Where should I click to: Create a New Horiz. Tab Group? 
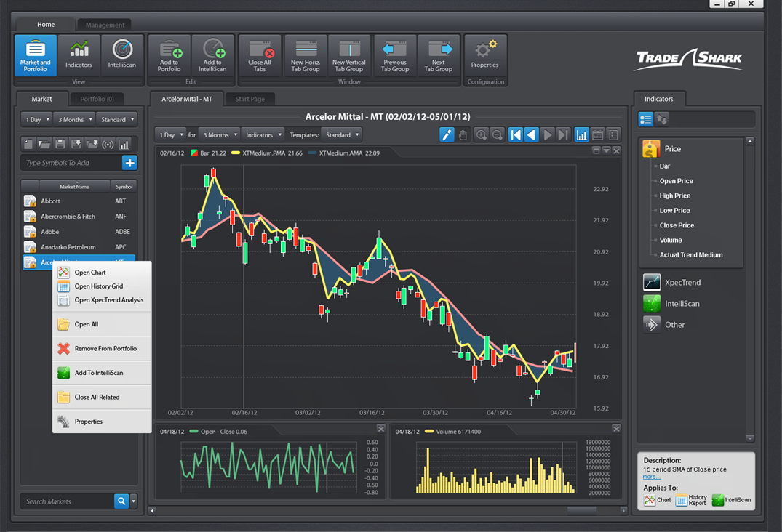pyautogui.click(x=306, y=55)
